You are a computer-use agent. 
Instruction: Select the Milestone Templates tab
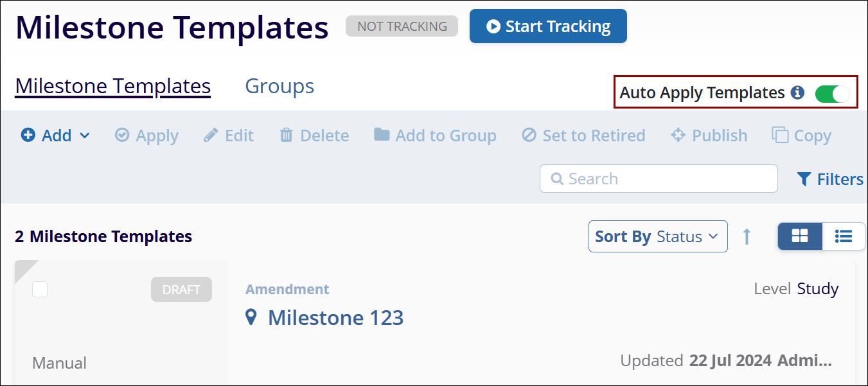point(113,86)
